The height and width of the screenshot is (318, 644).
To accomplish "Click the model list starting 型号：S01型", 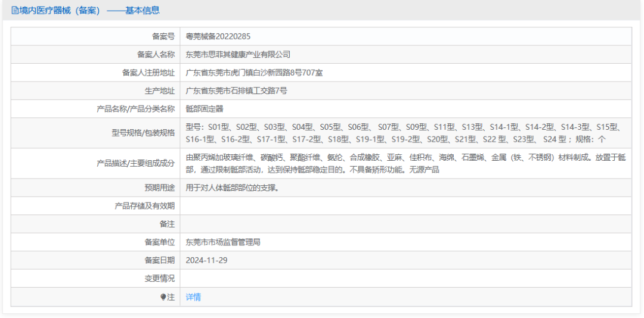I will tap(404, 133).
